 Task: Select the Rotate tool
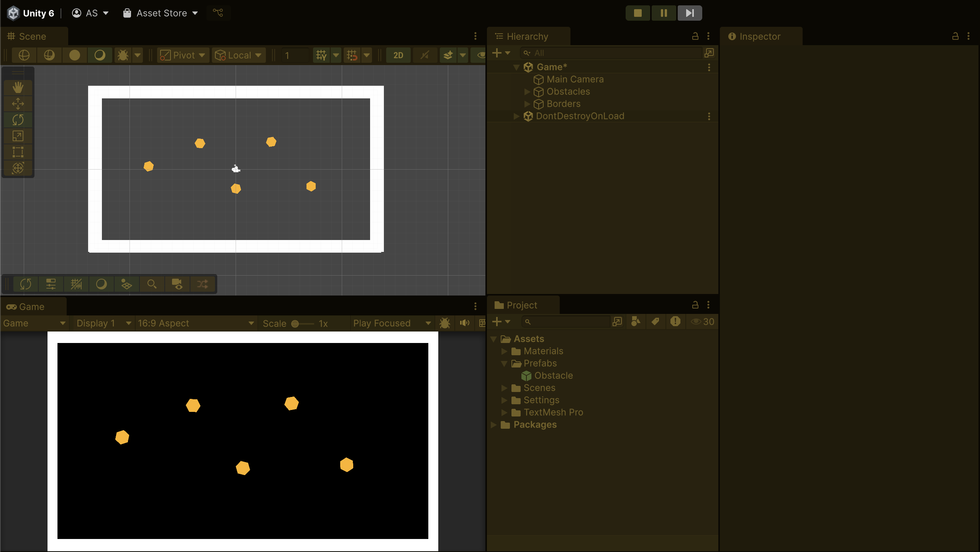coord(18,120)
